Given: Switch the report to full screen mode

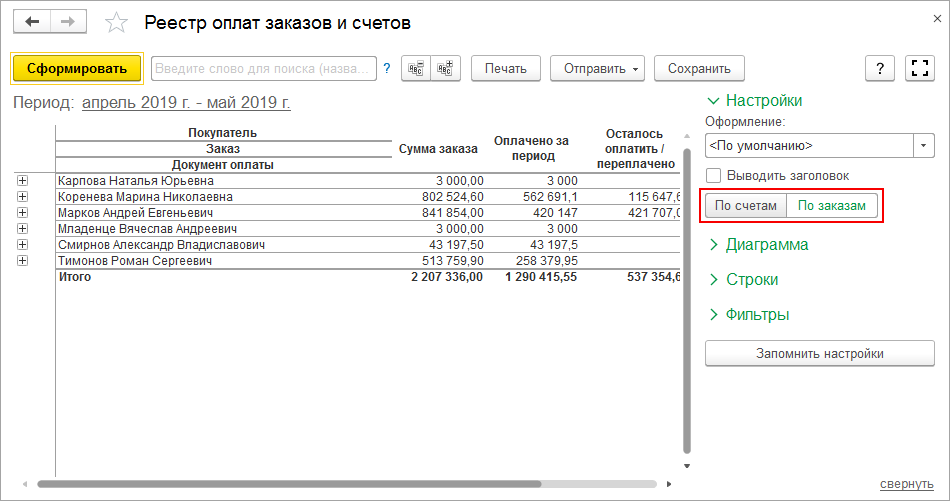Looking at the screenshot, I should click(920, 68).
